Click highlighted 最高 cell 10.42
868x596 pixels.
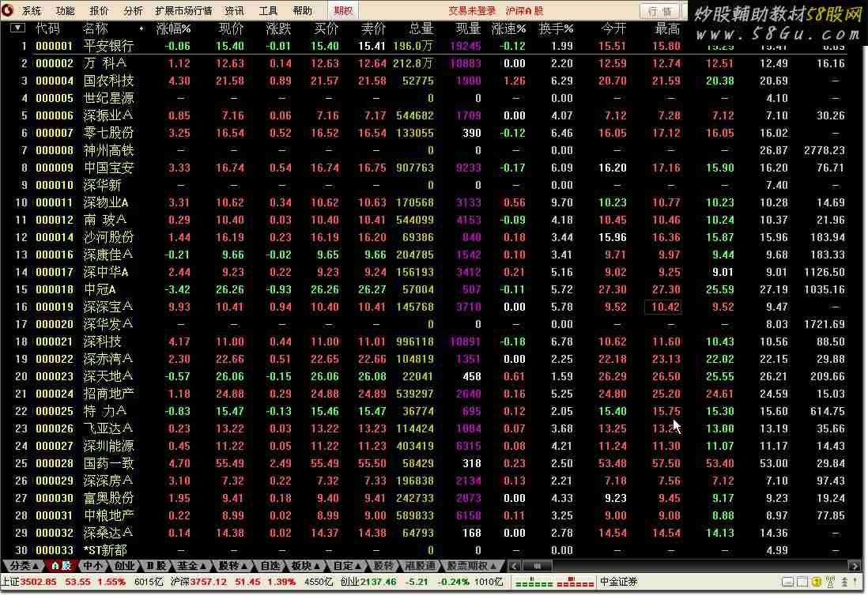[663, 307]
